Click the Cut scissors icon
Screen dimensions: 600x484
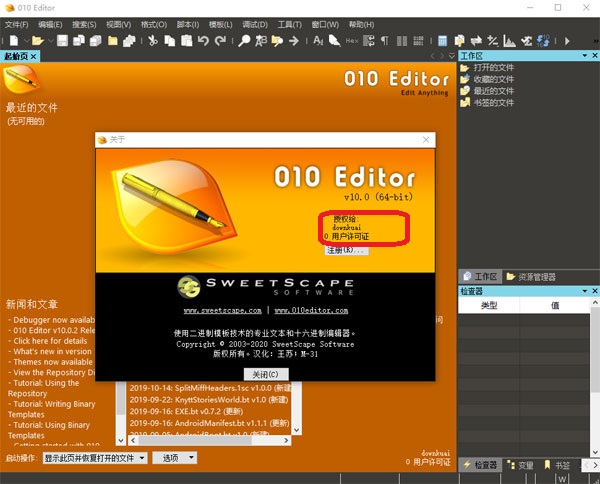153,41
